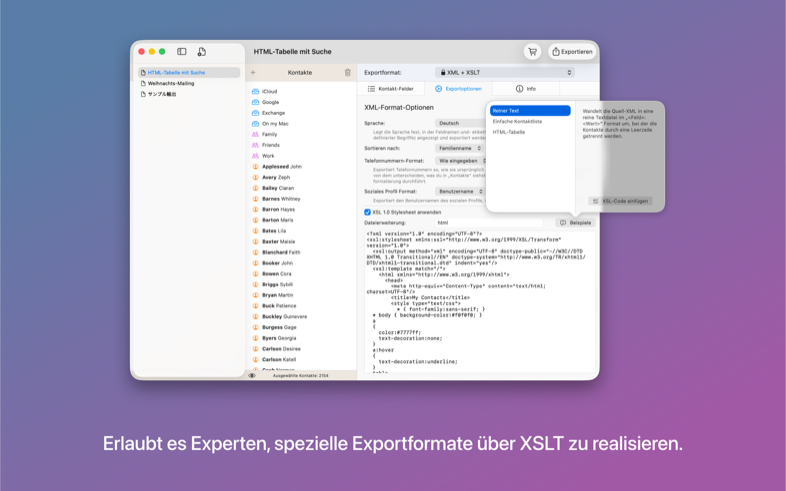The width and height of the screenshot is (786, 491).
Task: Switch to the Info tab
Action: pyautogui.click(x=525, y=89)
